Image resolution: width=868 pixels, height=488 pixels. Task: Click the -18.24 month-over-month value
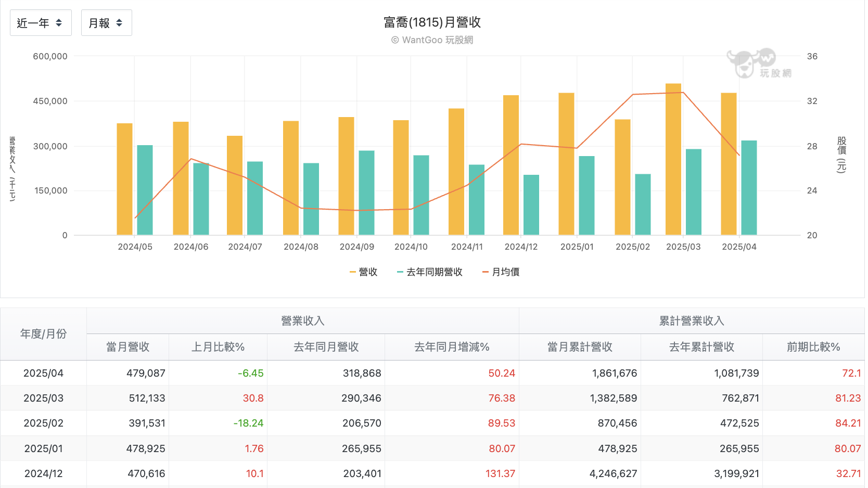coord(249,423)
